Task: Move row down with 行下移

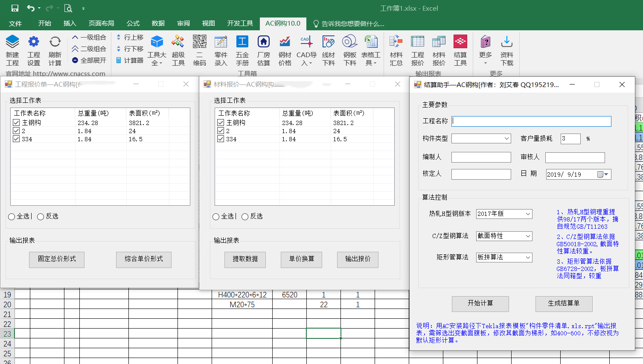Action: point(130,49)
